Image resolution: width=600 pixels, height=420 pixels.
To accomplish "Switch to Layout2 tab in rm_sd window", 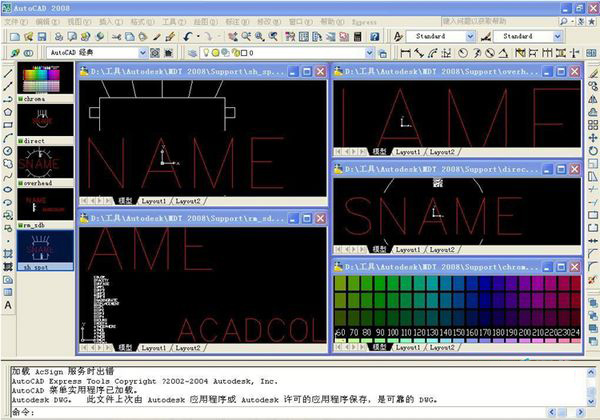I will pos(188,348).
